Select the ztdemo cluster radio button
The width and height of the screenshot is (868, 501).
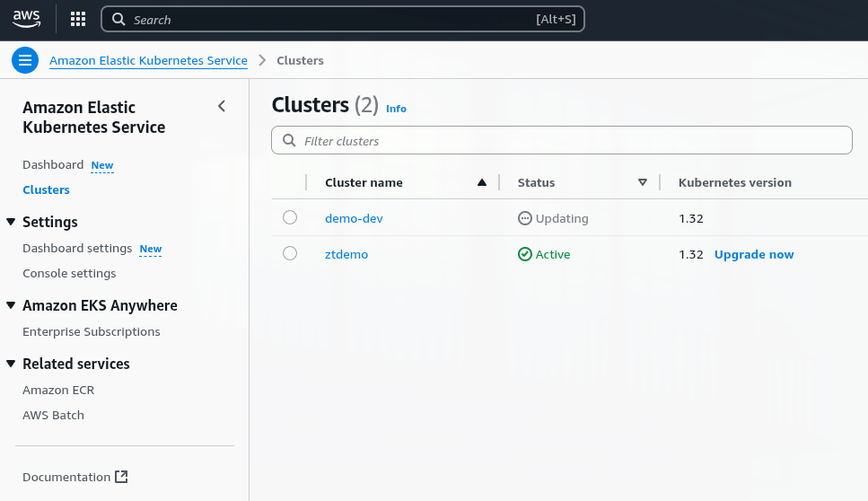coord(289,254)
